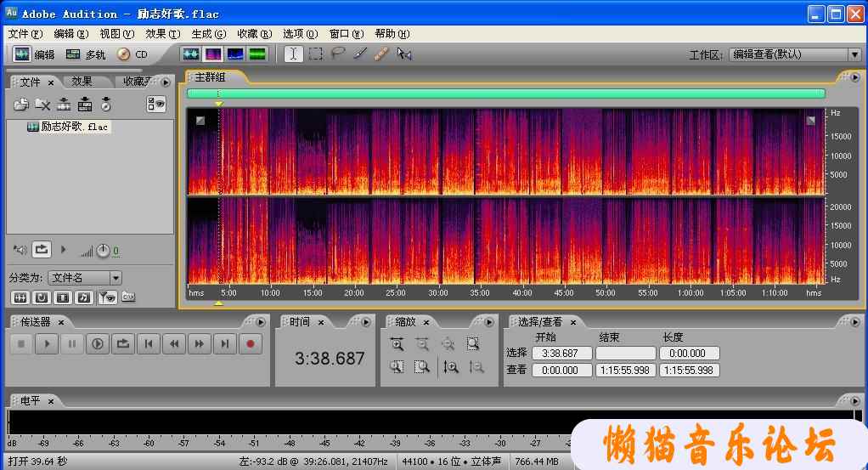Viewport: 868px width, 470px height.
Task: Select the effects paintbrush tool
Action: (360, 54)
